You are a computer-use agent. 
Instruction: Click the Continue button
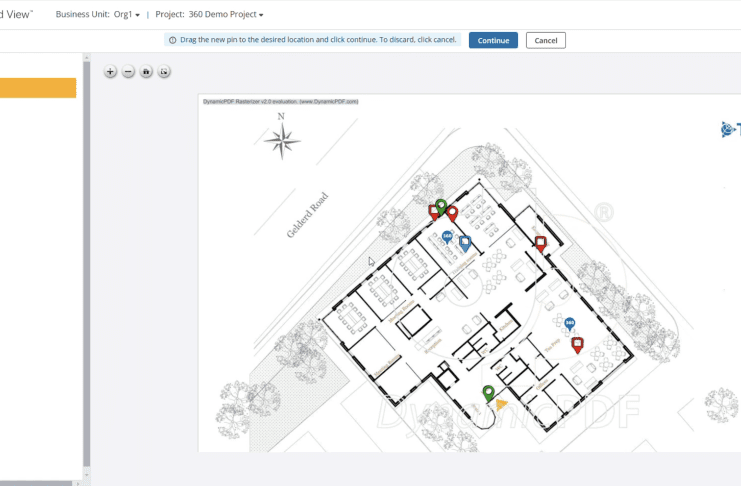coord(493,40)
